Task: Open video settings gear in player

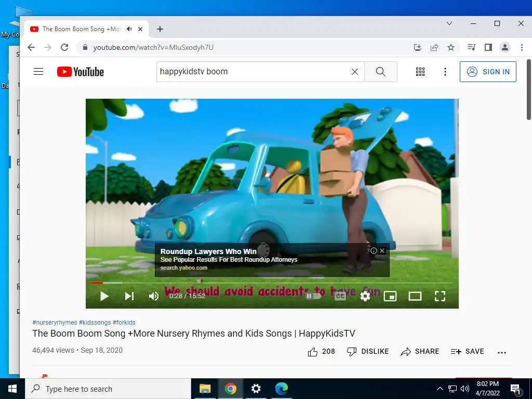Action: pyautogui.click(x=365, y=296)
